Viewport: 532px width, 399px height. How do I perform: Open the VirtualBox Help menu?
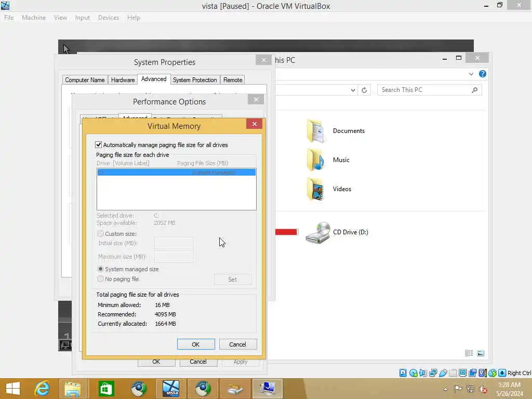point(134,18)
